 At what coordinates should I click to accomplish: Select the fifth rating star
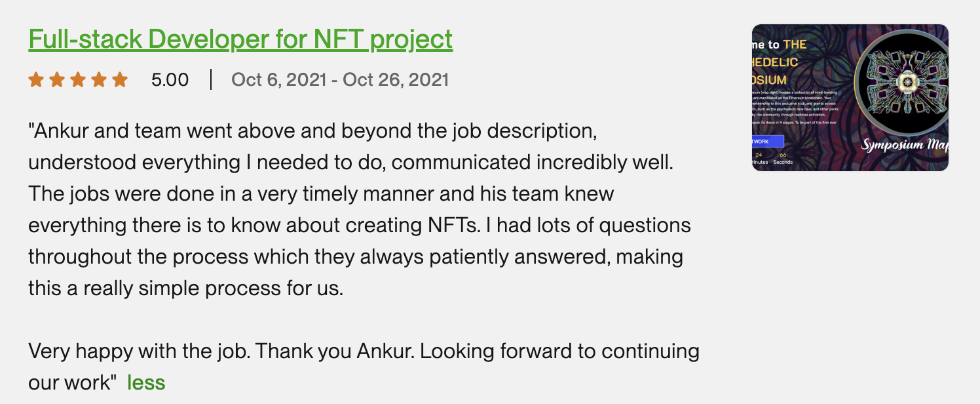[x=119, y=80]
